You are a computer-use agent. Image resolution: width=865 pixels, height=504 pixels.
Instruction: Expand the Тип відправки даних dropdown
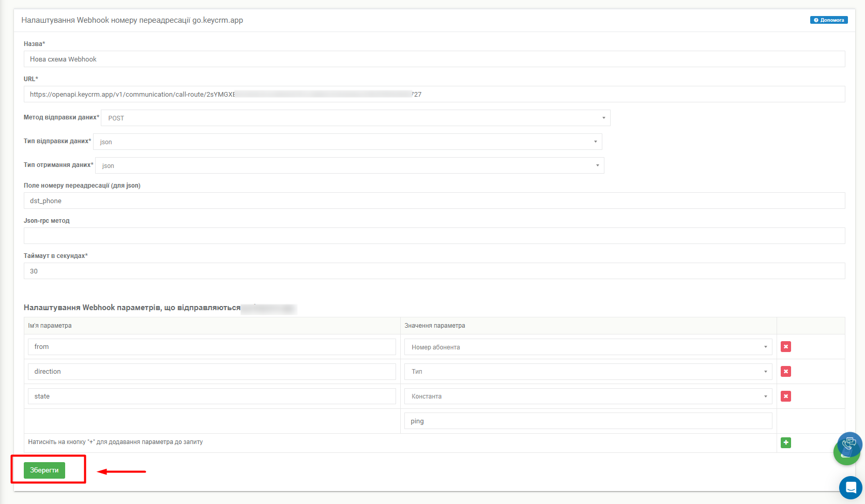click(347, 142)
